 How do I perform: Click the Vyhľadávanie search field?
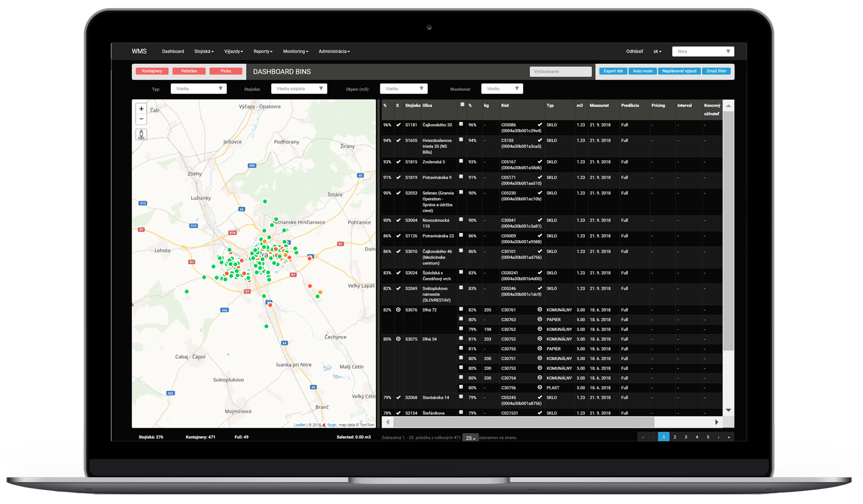[x=560, y=71]
